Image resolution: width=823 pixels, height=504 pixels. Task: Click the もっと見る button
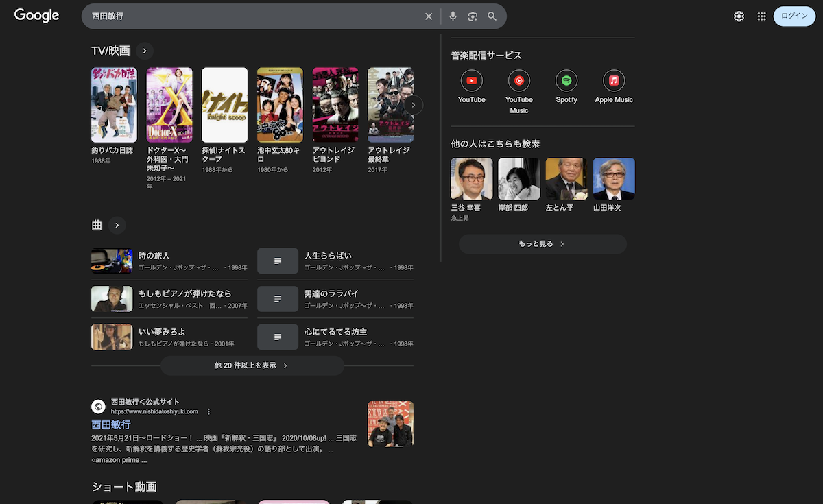tap(542, 244)
